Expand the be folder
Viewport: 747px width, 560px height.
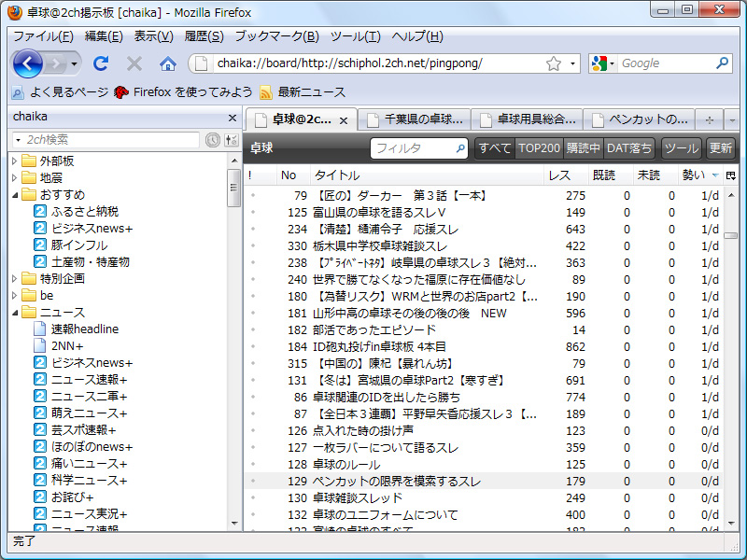(14, 296)
